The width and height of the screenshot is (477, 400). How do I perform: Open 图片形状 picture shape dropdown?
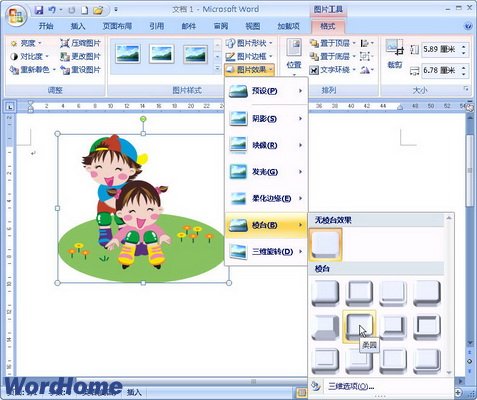click(249, 43)
